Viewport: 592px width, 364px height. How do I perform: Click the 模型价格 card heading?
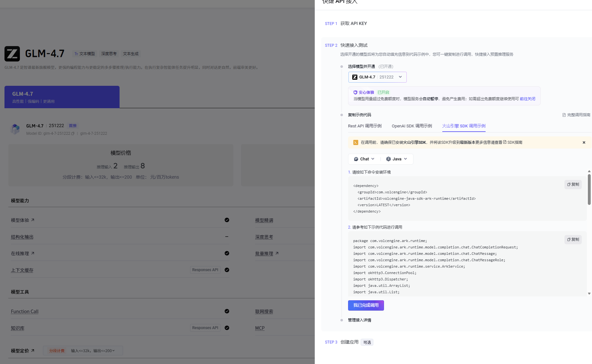121,153
